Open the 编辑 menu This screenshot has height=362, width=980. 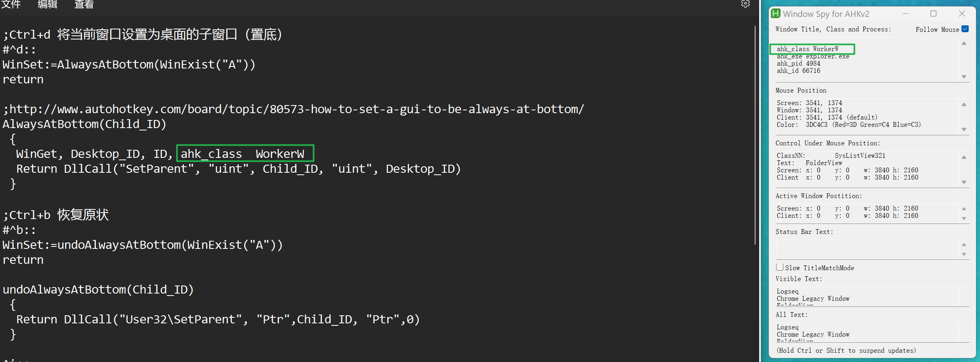click(x=48, y=4)
